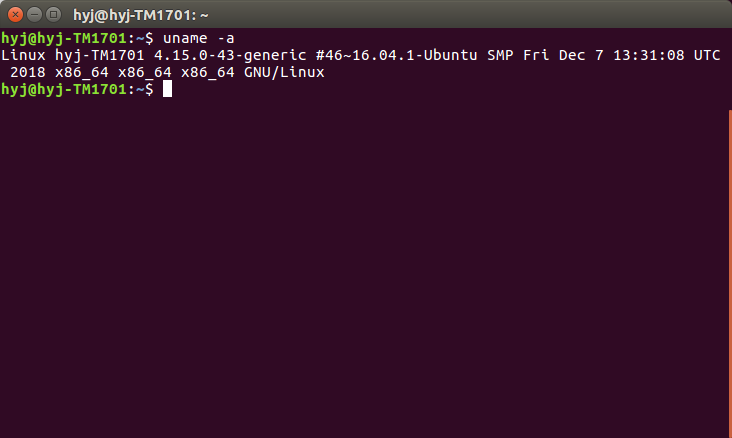Click the terminal scrollbar on right edge
This screenshot has width=732, height=438.
[x=729, y=270]
